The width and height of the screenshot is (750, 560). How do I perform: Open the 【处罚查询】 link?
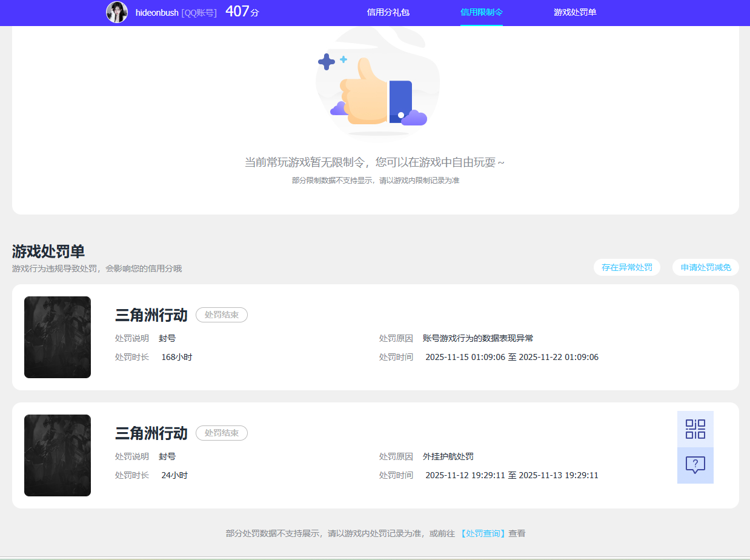pyautogui.click(x=483, y=533)
